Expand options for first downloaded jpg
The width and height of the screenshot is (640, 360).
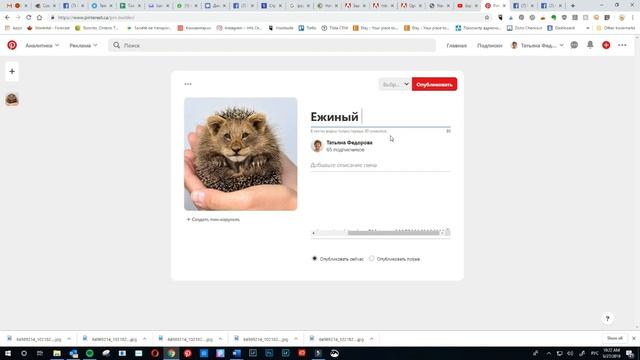pyautogui.click(x=69, y=339)
